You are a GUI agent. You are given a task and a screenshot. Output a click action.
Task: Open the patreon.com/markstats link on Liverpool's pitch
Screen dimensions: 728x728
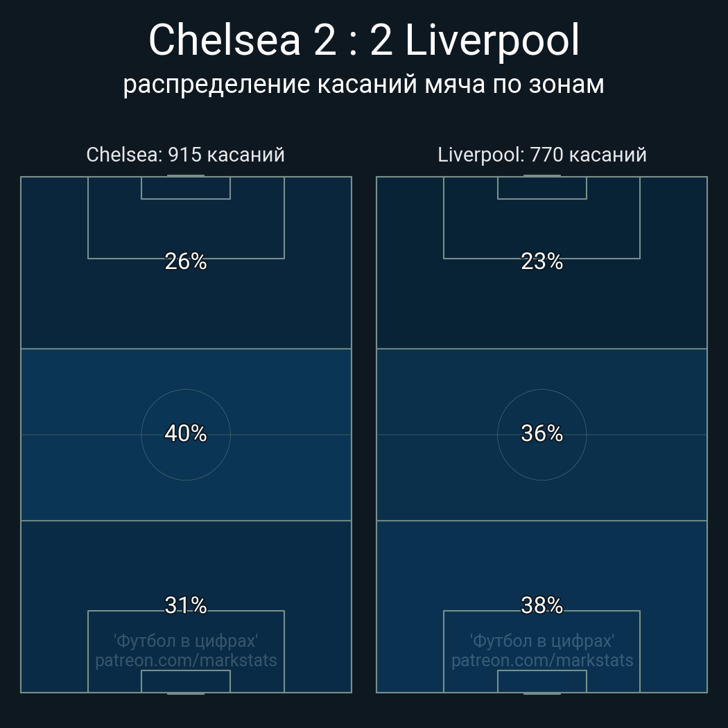click(541, 661)
